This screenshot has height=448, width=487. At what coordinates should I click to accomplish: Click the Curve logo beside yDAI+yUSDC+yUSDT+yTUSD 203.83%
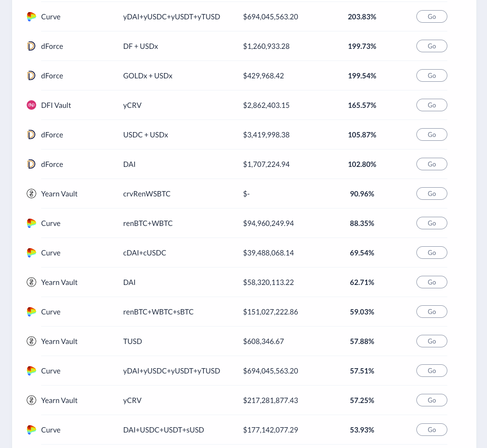coord(31,16)
